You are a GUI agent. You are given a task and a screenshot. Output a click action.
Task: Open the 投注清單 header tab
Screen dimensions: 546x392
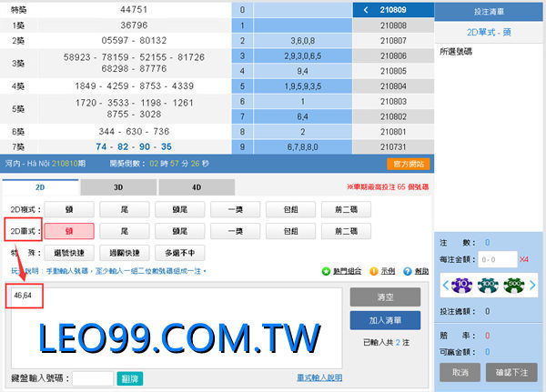(489, 12)
